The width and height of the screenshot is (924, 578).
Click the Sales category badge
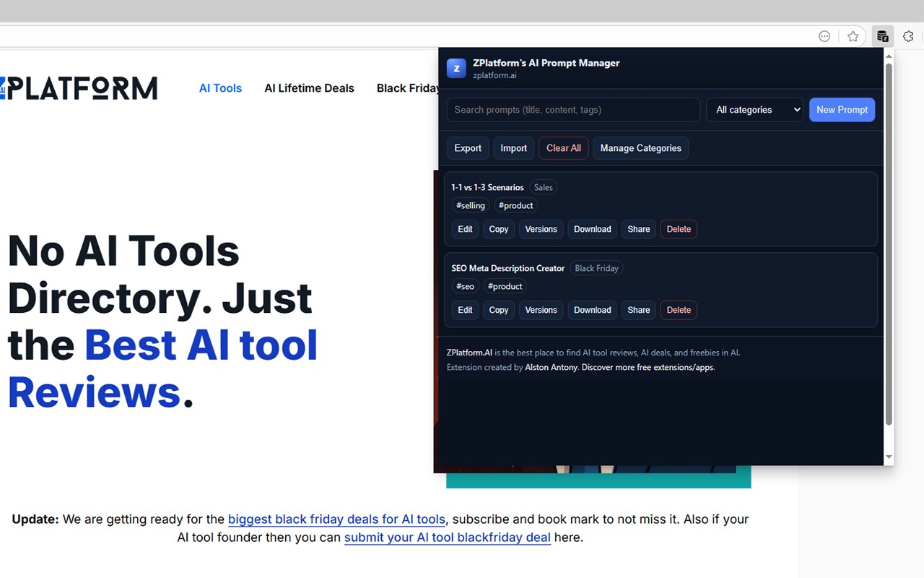coord(544,187)
